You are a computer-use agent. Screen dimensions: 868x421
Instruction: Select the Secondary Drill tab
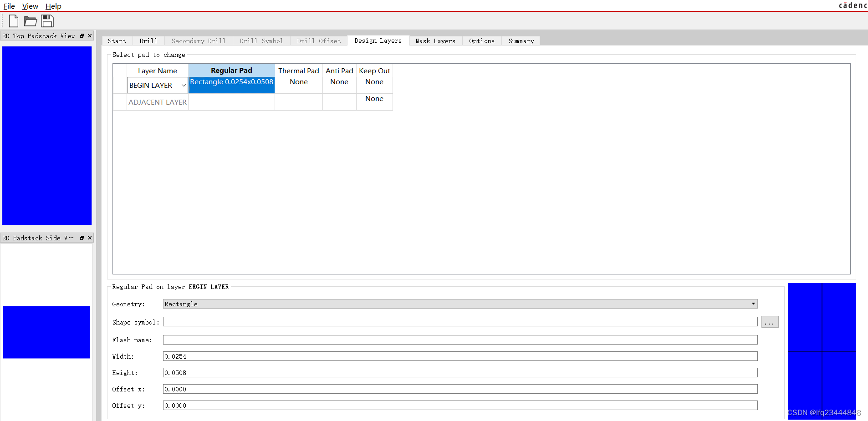[x=199, y=41]
